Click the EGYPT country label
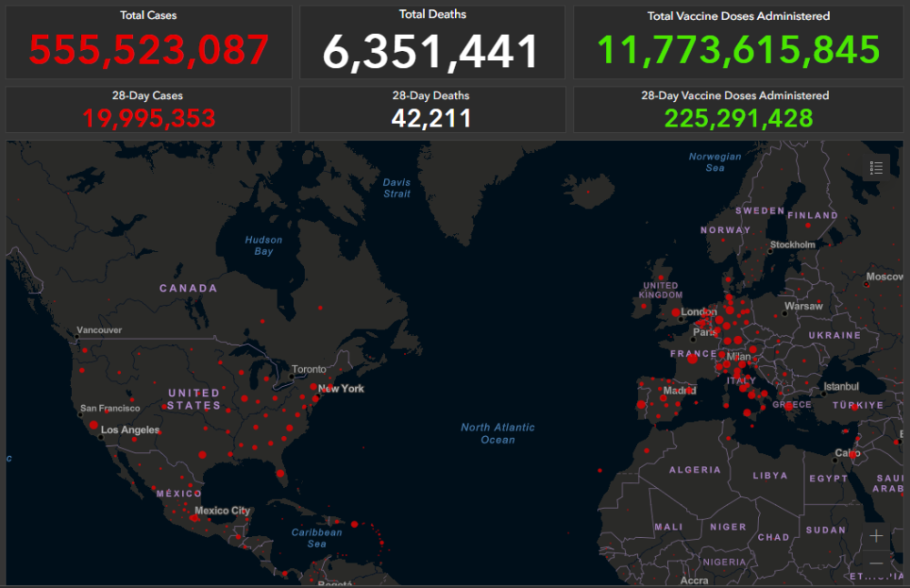910x588 pixels. [x=829, y=478]
